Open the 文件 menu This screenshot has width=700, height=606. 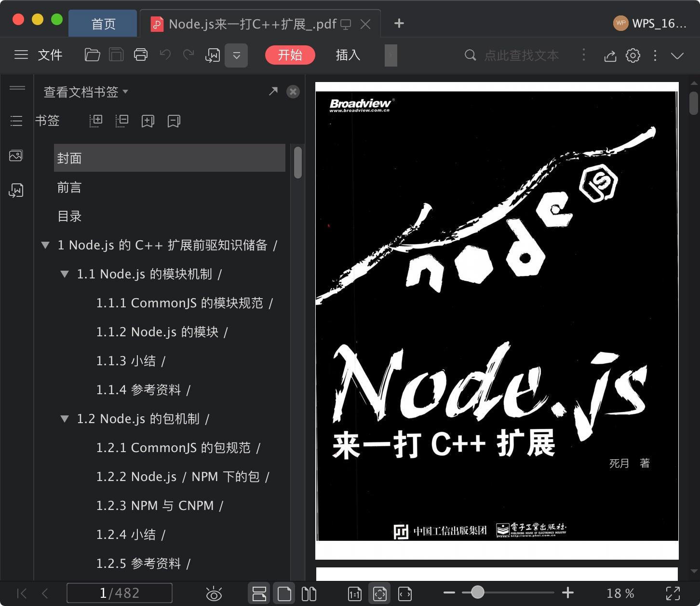tap(50, 55)
